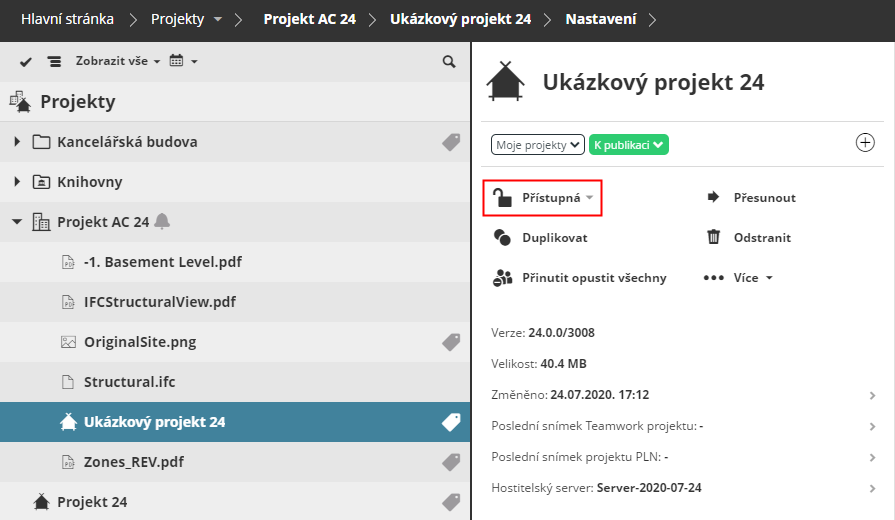Open the K publikaci status dropdown

[x=628, y=145]
